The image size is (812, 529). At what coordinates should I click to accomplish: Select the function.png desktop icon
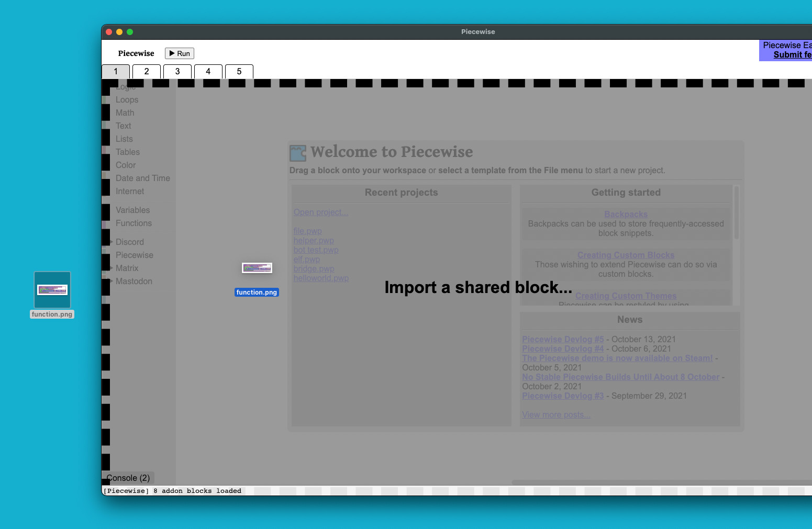point(52,289)
